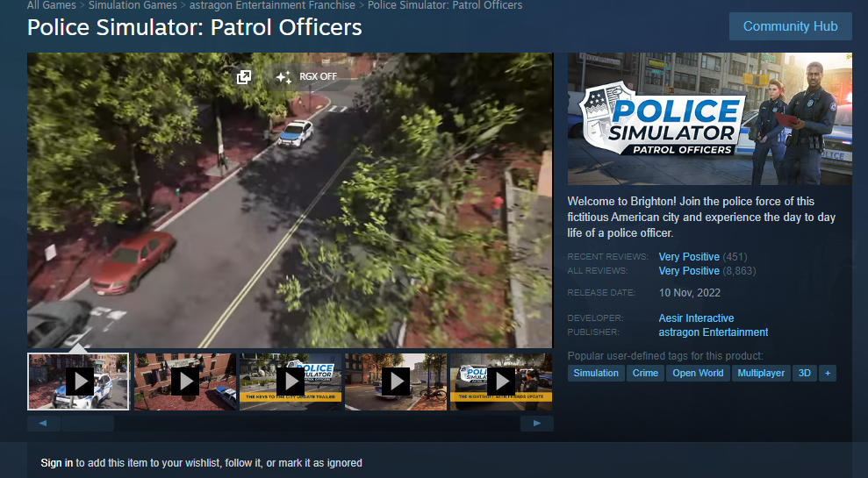Play the Keys to the City Update trailer

click(291, 382)
